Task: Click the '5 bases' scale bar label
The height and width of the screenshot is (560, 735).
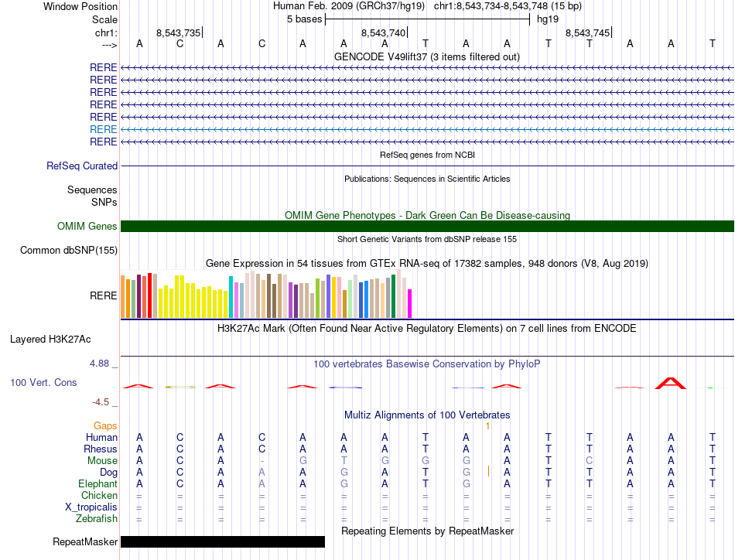Action: (x=305, y=19)
